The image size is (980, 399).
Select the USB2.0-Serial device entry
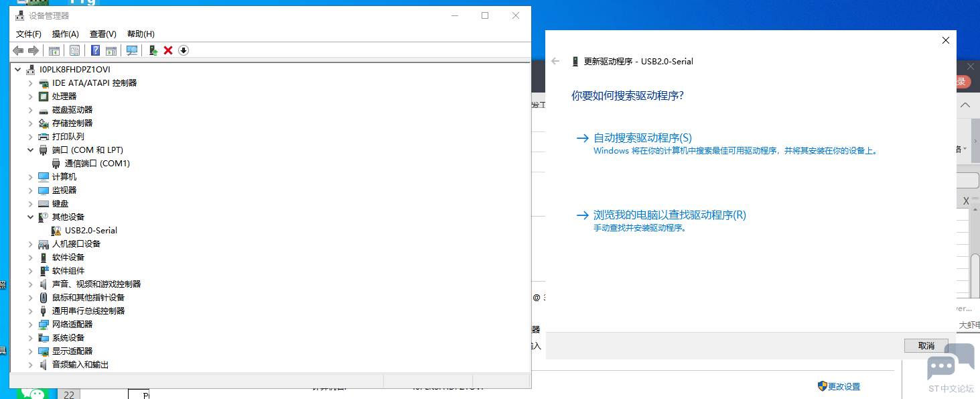tap(91, 231)
